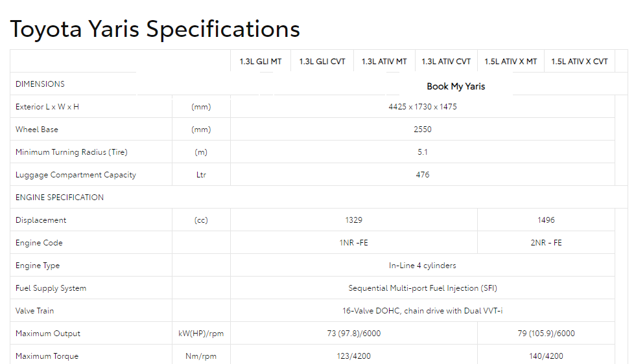Click the DIMENSIONS section header
The height and width of the screenshot is (364, 636).
[x=40, y=84]
